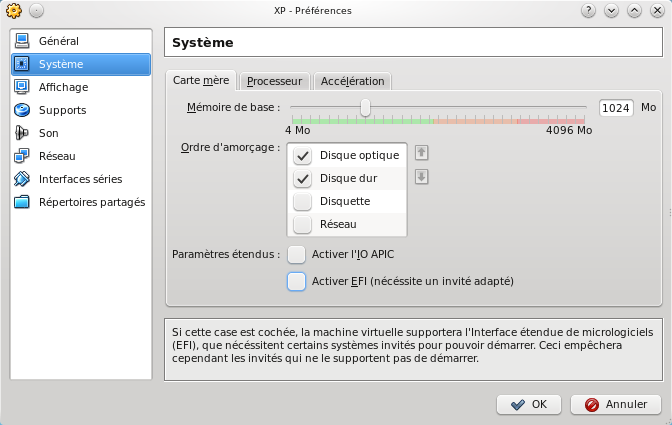Uncheck Disque optique boot option

(x=303, y=156)
